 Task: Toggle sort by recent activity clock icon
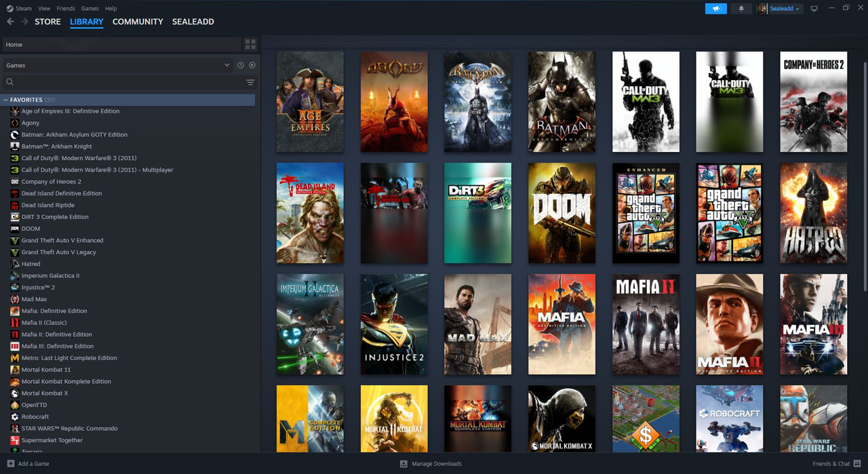tap(241, 65)
